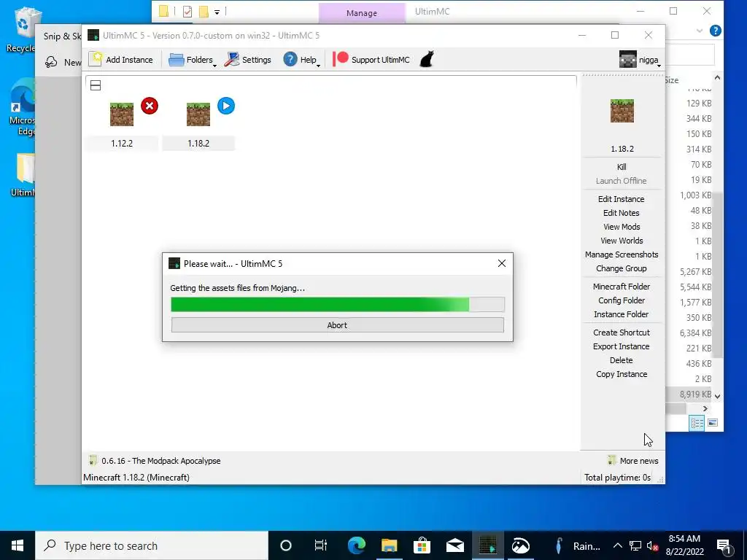
Task: Switch Explorer to large icons view
Action: pyautogui.click(x=713, y=423)
